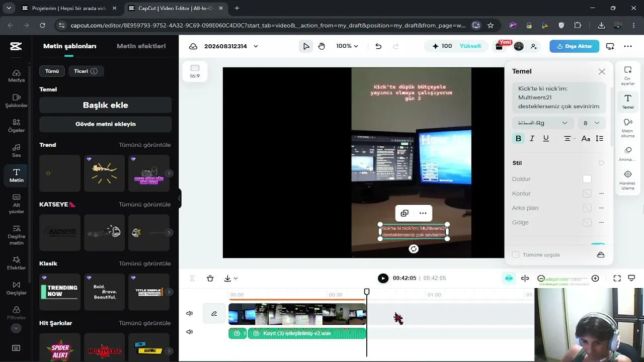Toggle timeline snapping button
Image resolution: width=644 pixels, height=362 pixels.
click(509, 279)
